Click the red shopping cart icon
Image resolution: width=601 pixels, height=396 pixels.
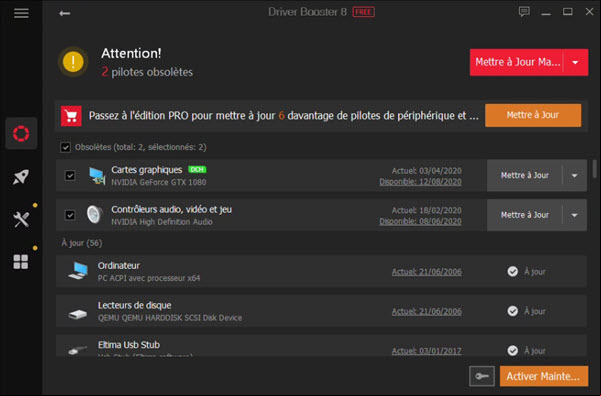pos(71,116)
